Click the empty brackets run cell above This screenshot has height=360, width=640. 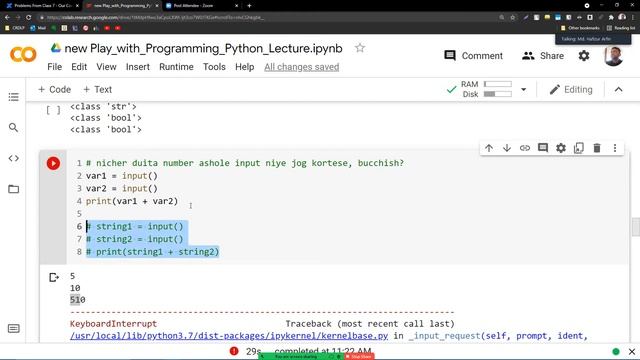53,110
